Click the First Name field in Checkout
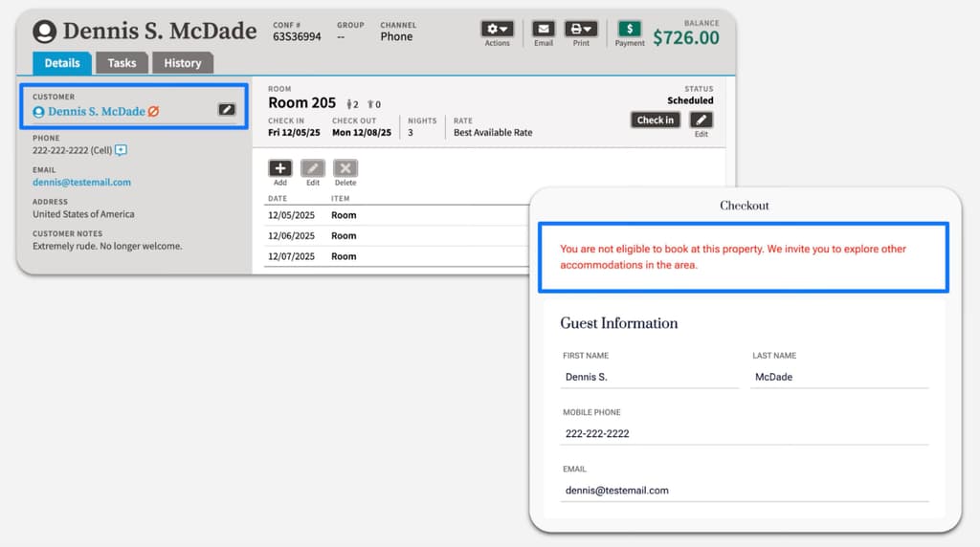The image size is (980, 547). coord(650,377)
